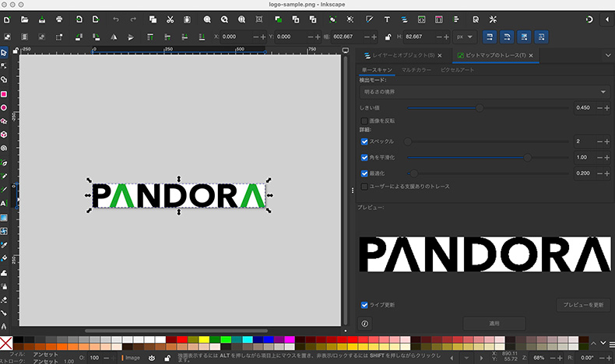
Task: Click the 適用 (apply) button
Action: coord(494,324)
